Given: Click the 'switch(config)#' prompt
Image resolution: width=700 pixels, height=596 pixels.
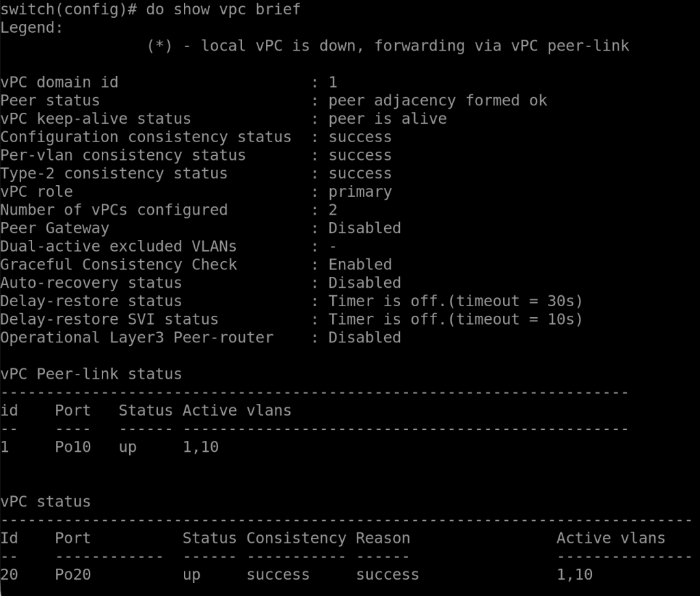Looking at the screenshot, I should [68, 10].
